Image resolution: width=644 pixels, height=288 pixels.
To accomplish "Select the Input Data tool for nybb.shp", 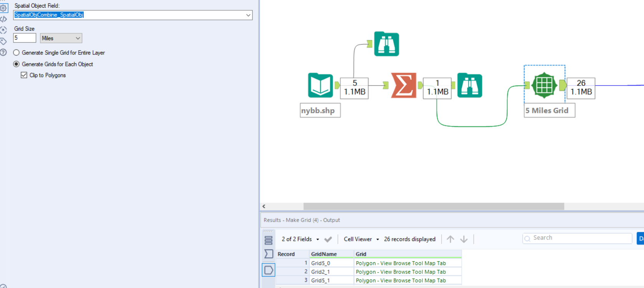I will tap(320, 85).
